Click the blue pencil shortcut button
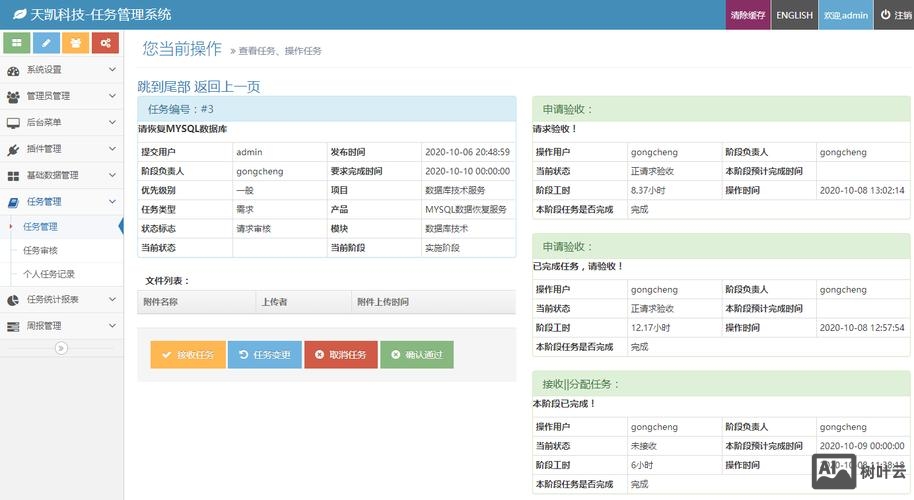914x500 pixels. pos(46,43)
